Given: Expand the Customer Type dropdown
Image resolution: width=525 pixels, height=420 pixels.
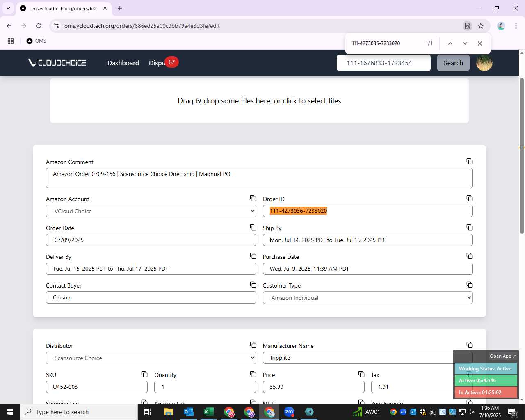Looking at the screenshot, I should pos(367,298).
